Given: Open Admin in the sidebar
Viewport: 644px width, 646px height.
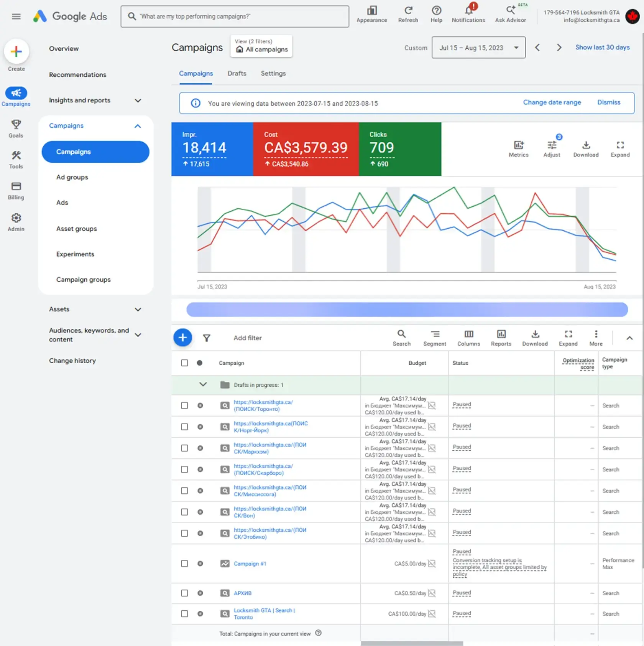Looking at the screenshot, I should coord(16,222).
